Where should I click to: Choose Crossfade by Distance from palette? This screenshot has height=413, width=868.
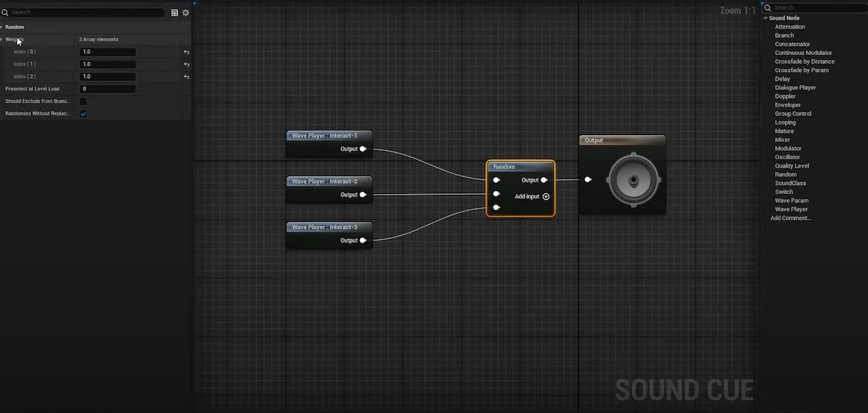pyautogui.click(x=804, y=61)
